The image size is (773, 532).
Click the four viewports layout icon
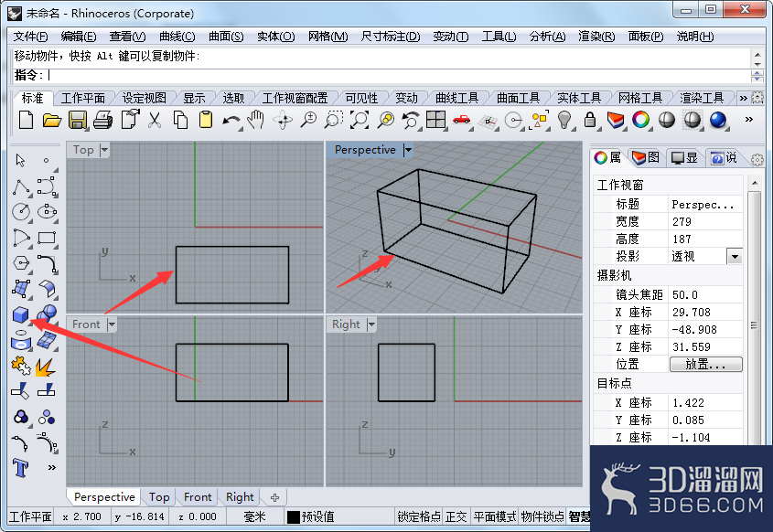[435, 120]
